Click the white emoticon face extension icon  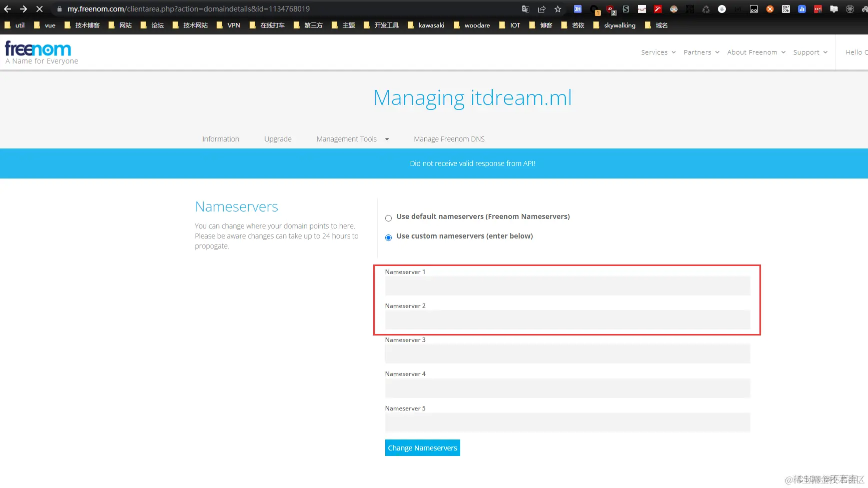tap(642, 9)
